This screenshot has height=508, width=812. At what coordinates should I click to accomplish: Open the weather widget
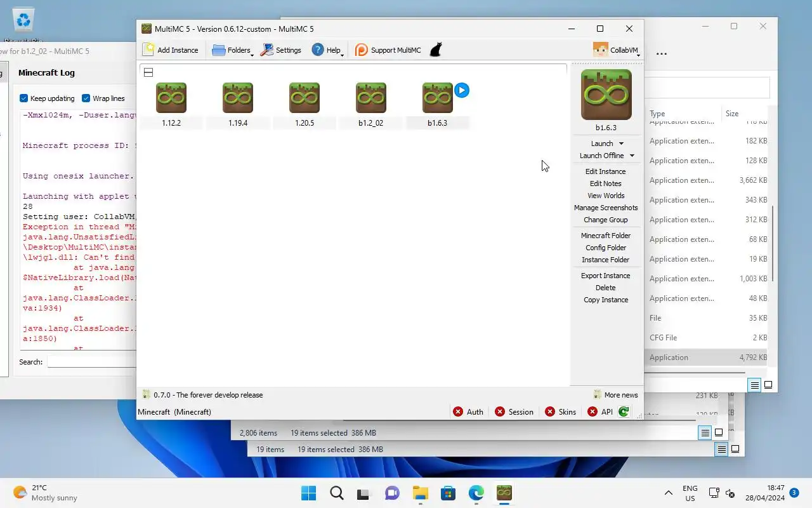coord(46,493)
